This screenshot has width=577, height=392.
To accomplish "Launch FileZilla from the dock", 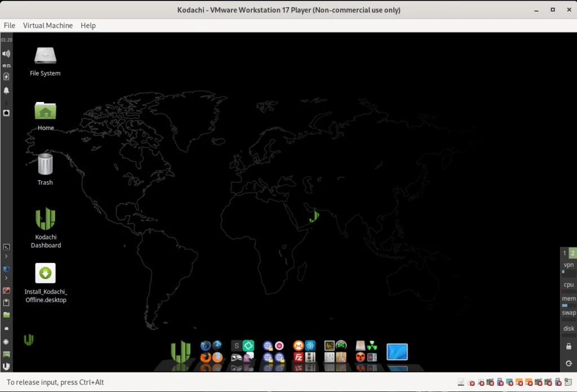I will 299,357.
